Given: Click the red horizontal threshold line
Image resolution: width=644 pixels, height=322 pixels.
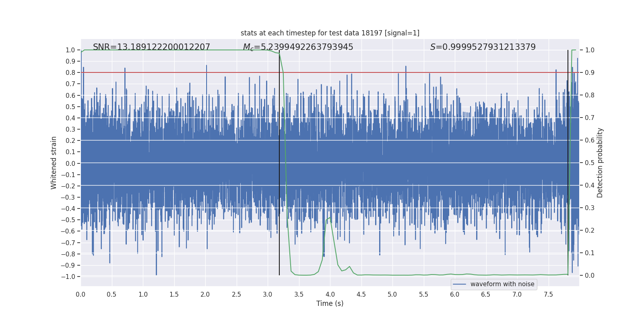Looking at the screenshot, I should [x=330, y=72].
